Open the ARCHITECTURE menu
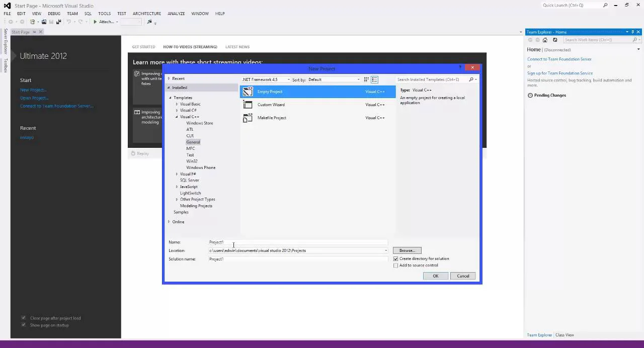Viewport: 644px width, 348px height. click(x=147, y=14)
